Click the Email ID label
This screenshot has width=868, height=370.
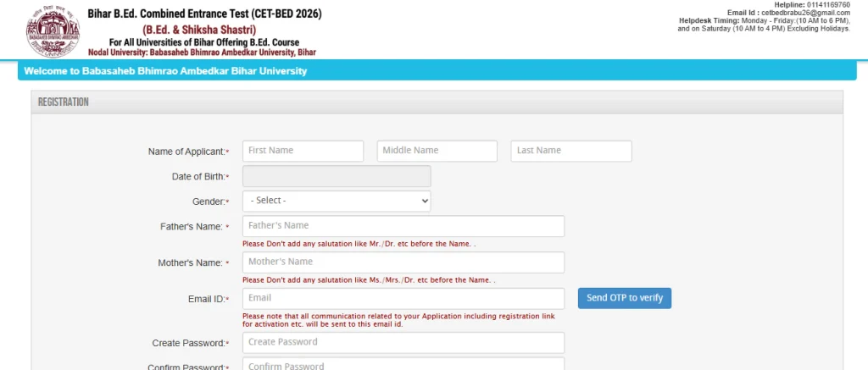(x=209, y=299)
